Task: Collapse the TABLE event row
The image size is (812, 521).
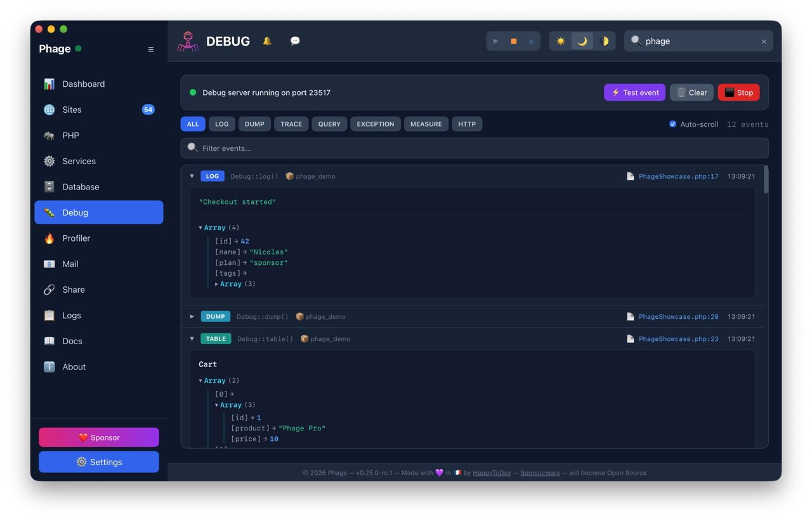Action: [x=192, y=338]
